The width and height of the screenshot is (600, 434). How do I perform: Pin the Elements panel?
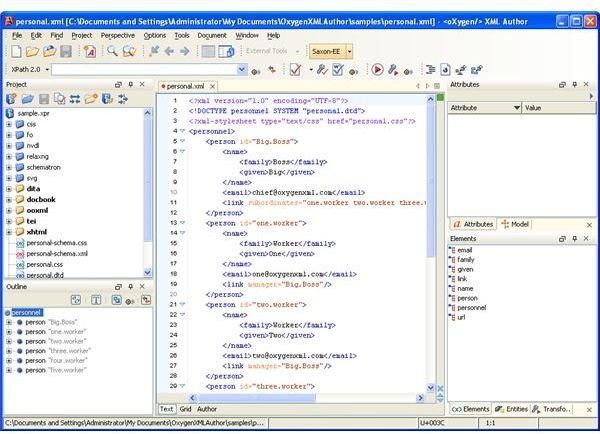click(x=574, y=238)
